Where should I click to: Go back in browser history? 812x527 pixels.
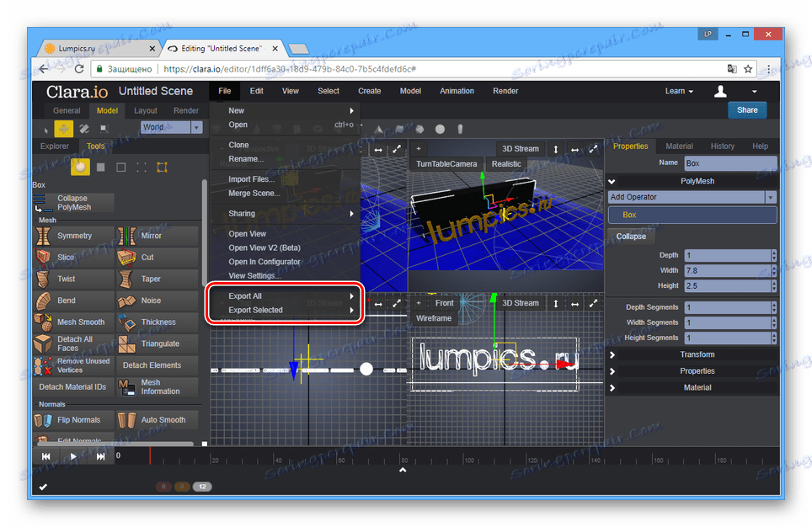[44, 69]
